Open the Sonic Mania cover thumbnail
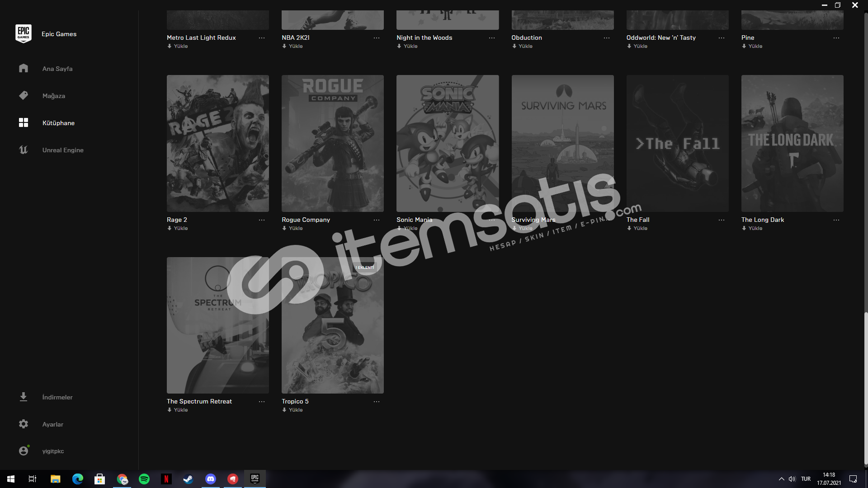 tap(448, 143)
